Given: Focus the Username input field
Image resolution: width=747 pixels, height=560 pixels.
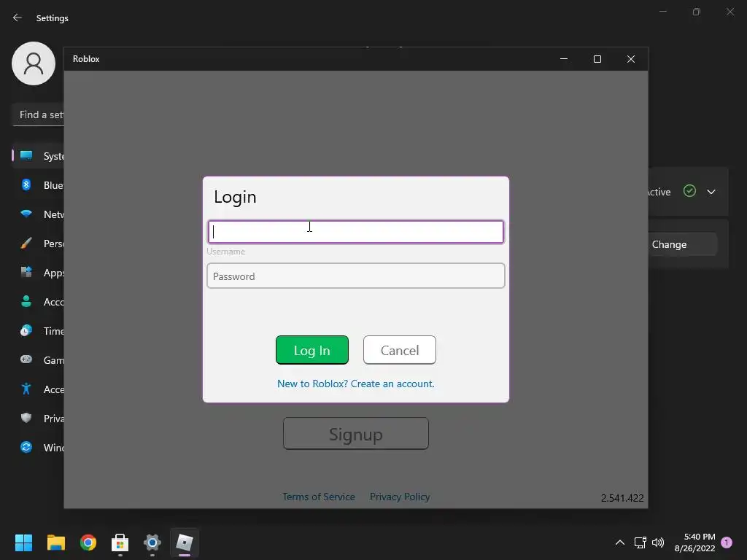Looking at the screenshot, I should click(356, 232).
